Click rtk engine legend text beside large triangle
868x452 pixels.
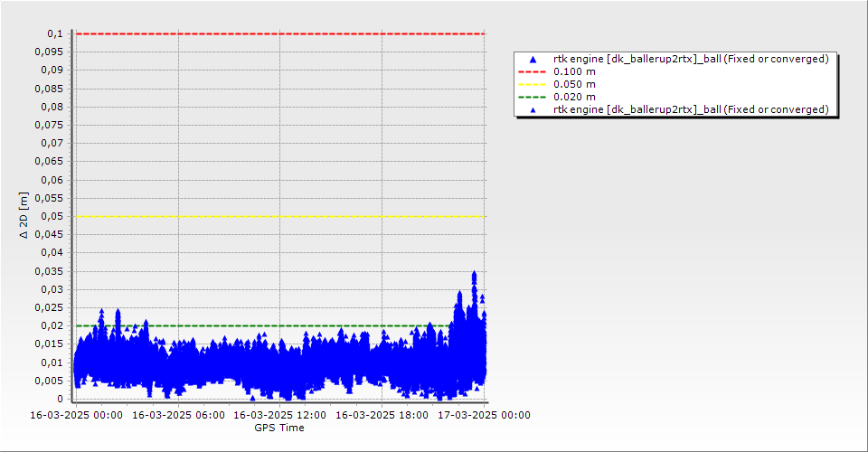click(x=691, y=59)
